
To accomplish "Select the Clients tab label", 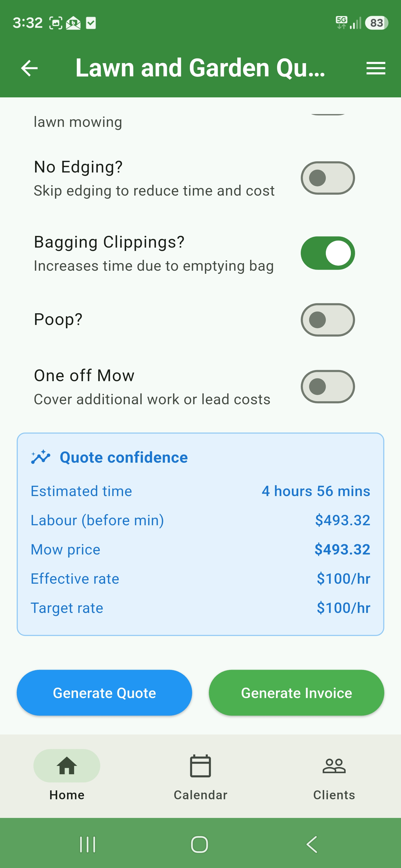I will [334, 795].
